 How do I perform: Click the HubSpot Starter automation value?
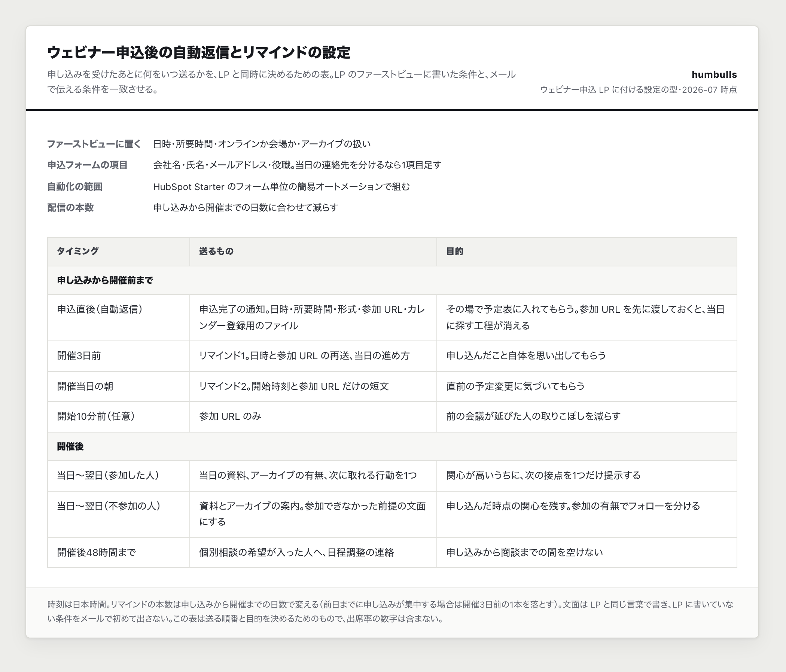[x=281, y=187]
